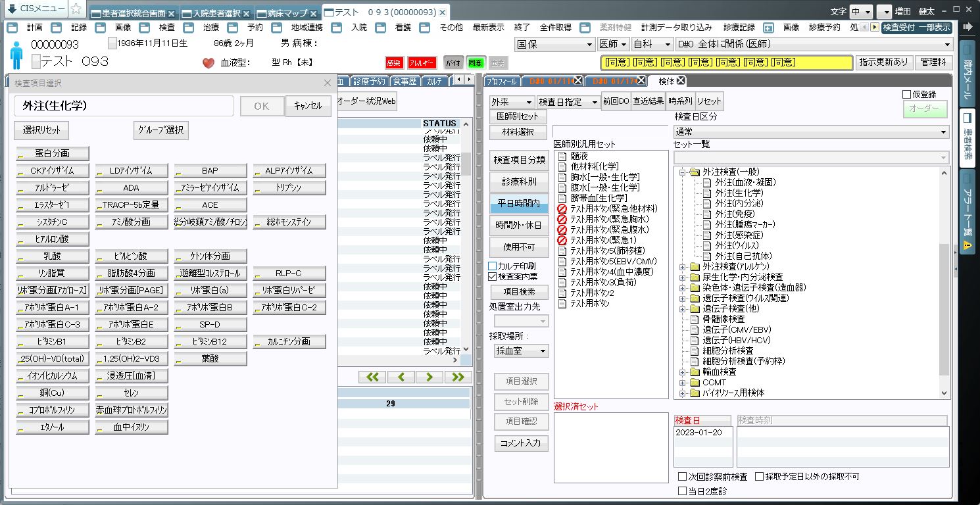Check the 採取予定日以外の採取不可 checkbox

tap(759, 476)
